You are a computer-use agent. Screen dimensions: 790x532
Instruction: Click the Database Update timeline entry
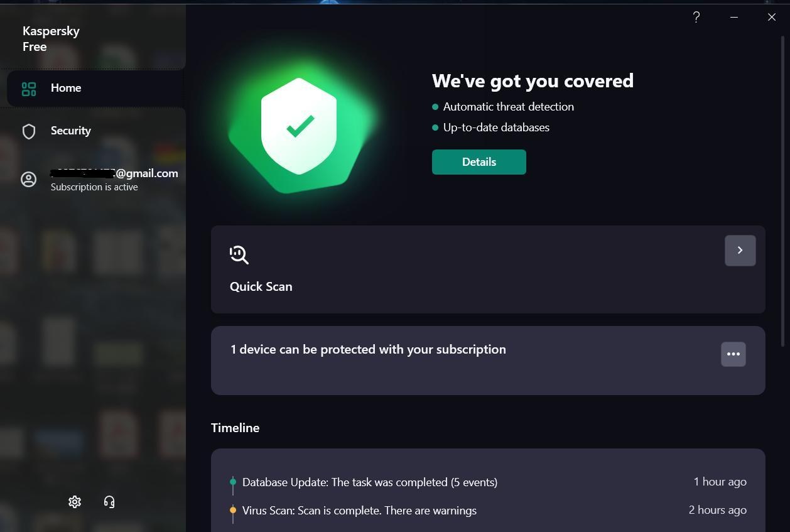coord(369,482)
